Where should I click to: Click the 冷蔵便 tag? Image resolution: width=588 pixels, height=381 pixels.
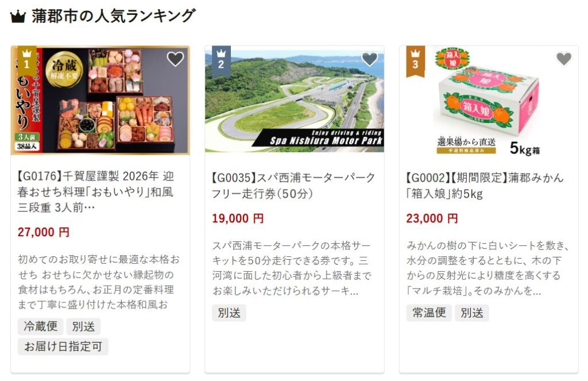[x=41, y=326]
